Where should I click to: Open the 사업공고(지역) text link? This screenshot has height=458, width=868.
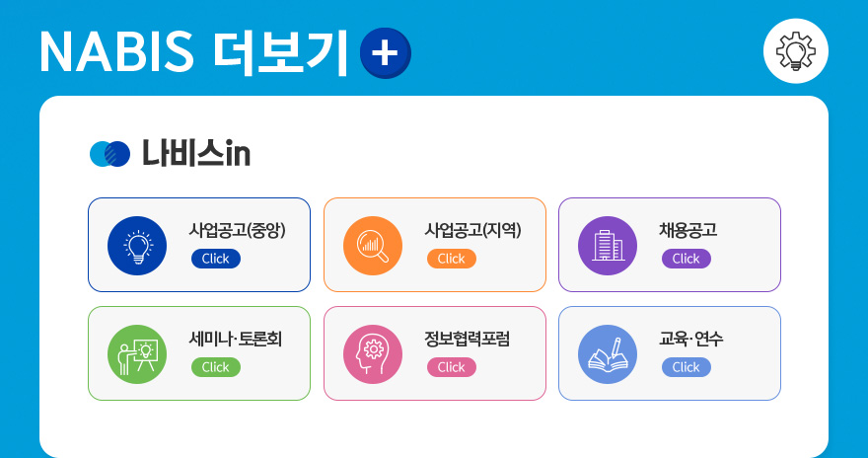472,230
